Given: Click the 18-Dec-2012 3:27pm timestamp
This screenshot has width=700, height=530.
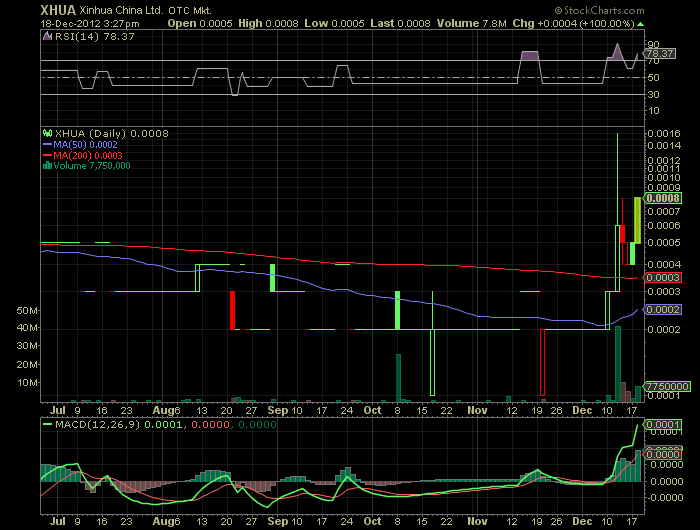Looking at the screenshot, I should click(90, 24).
